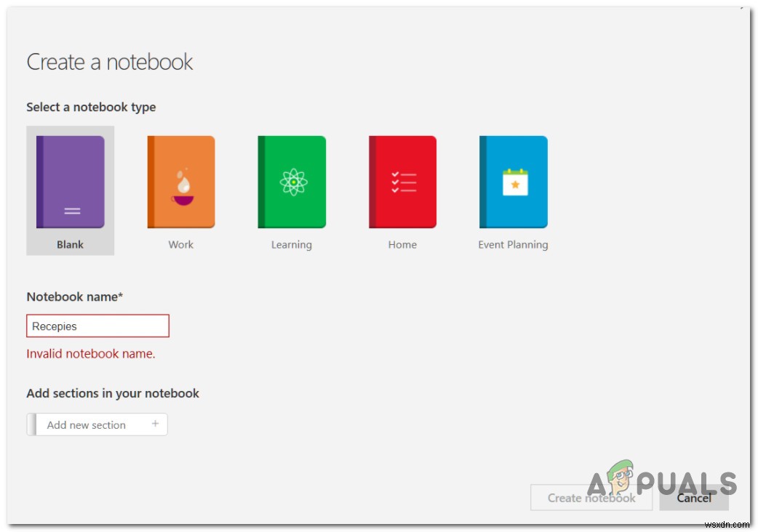Click the Create a notebook heading

click(x=110, y=62)
